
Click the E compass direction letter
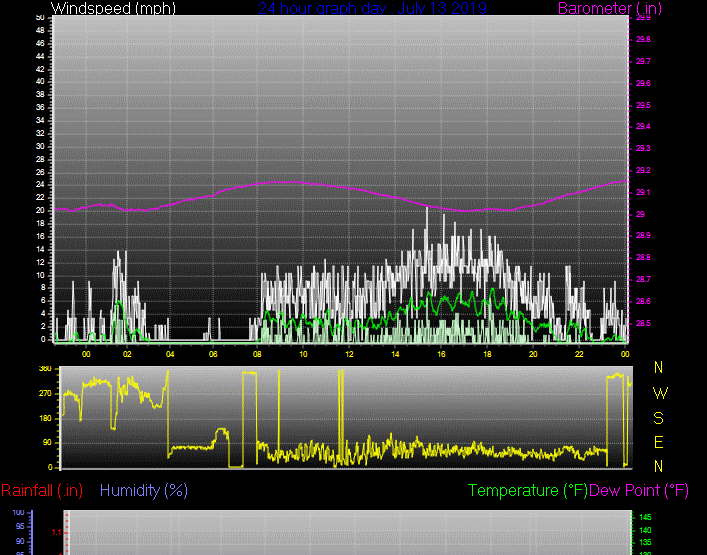(659, 442)
